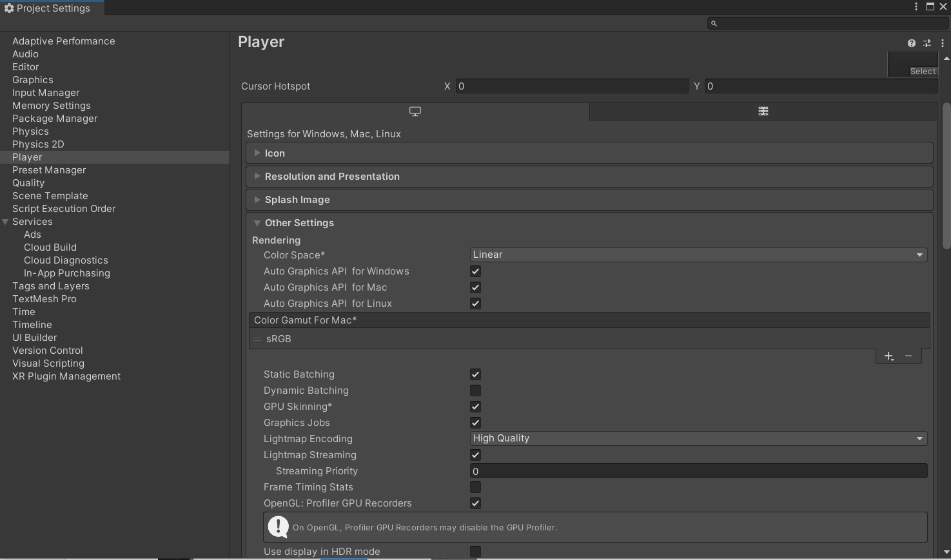The width and height of the screenshot is (951, 560).
Task: Click the search magnifier icon
Action: tap(714, 23)
